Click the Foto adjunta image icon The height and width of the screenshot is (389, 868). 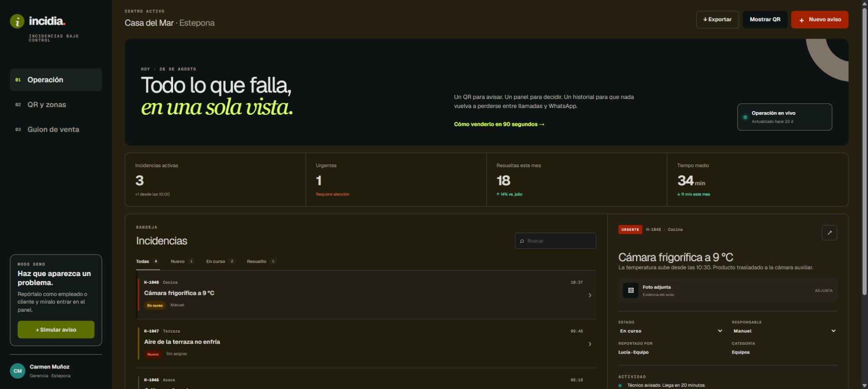[631, 290]
